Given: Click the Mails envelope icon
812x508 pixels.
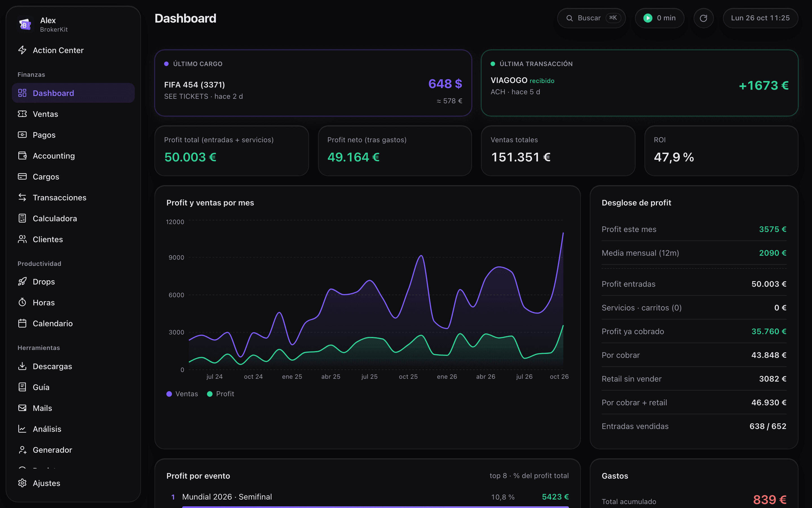Looking at the screenshot, I should point(22,408).
